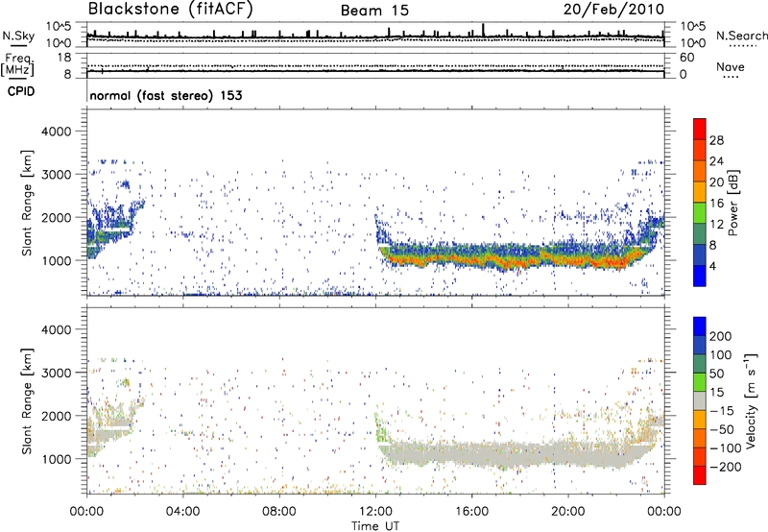The width and height of the screenshot is (768, 532).
Task: Click the CPID label
Action: 21,91
